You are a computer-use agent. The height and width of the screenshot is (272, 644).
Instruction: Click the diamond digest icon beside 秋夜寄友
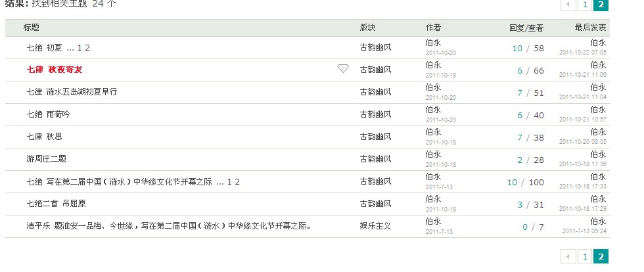(x=343, y=69)
